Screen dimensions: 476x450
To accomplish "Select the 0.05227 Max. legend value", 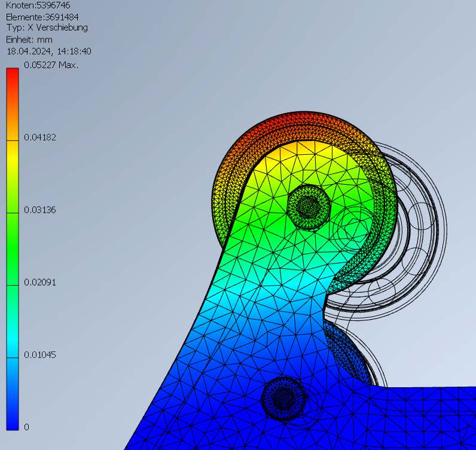I will point(51,65).
